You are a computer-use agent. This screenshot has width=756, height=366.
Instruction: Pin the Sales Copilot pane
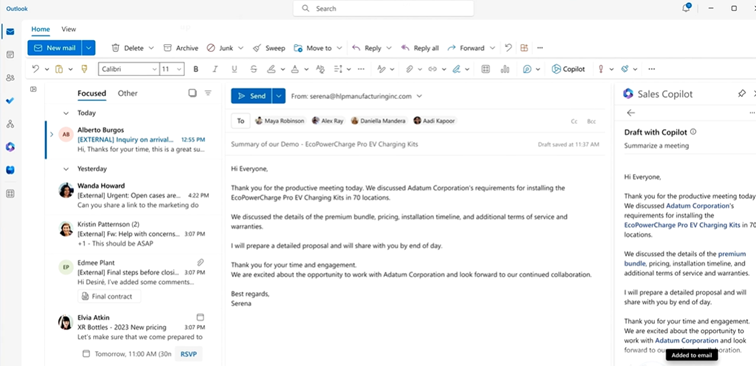[742, 94]
